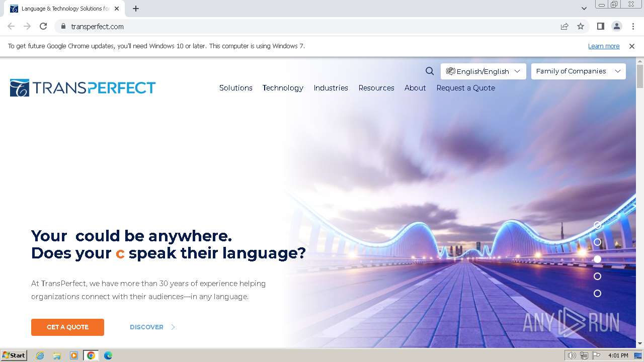Click the Chrome icon in the taskbar

point(91,355)
